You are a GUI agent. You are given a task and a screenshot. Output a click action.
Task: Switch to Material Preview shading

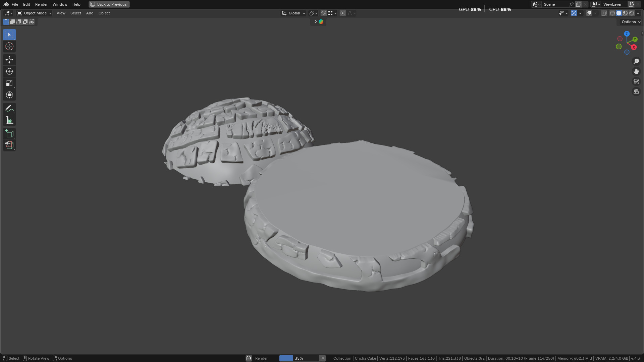click(625, 13)
